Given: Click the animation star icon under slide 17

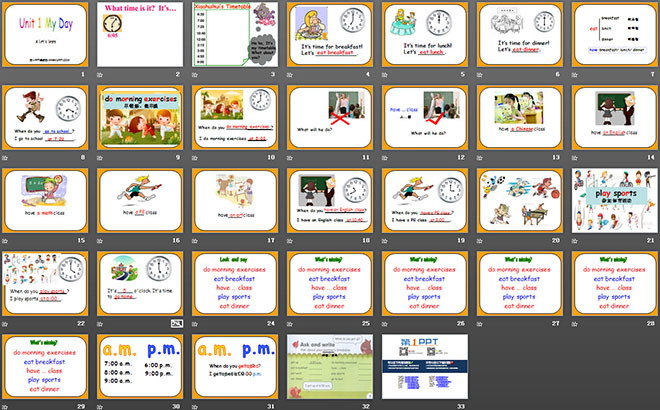Looking at the screenshot, I should (x=195, y=241).
